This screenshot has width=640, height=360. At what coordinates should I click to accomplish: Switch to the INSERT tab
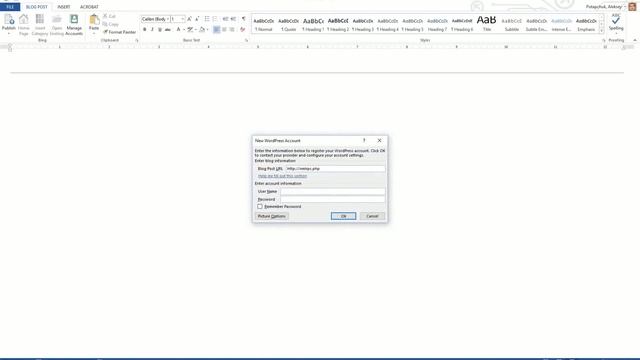[64, 7]
